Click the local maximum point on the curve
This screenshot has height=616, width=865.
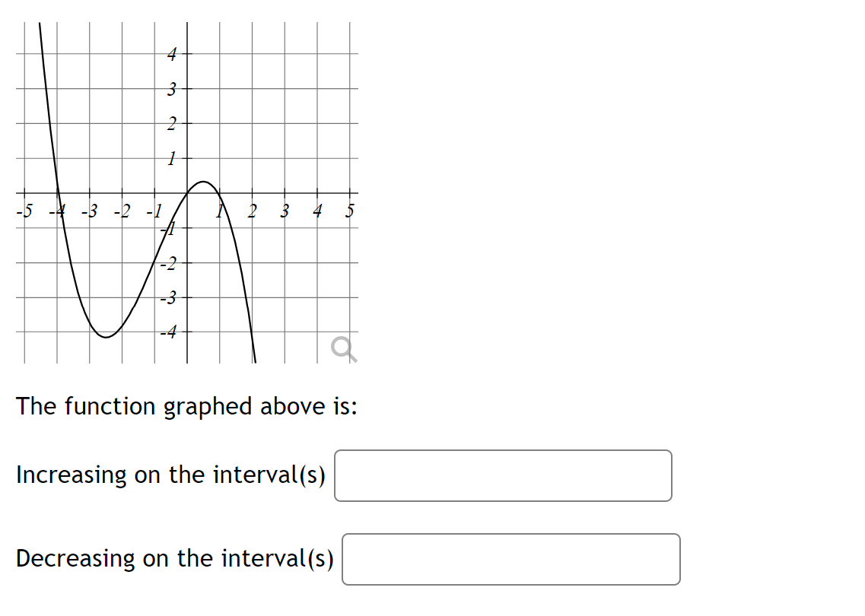point(202,183)
